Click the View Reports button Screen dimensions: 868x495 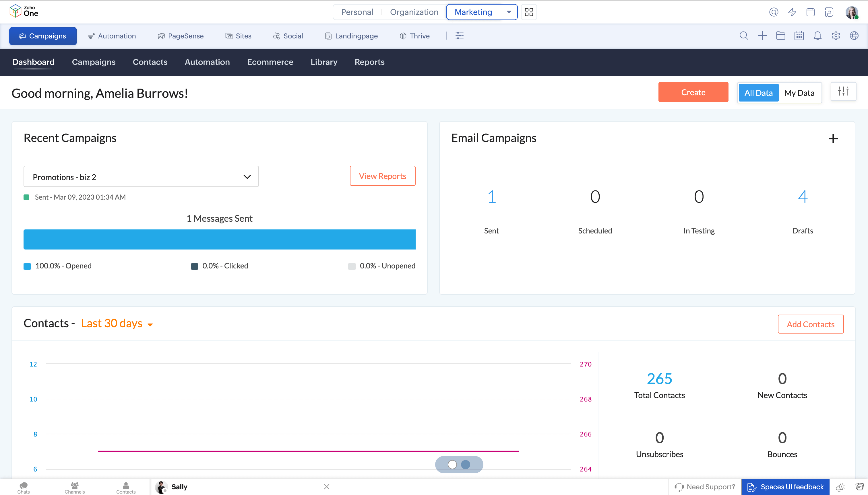point(382,176)
